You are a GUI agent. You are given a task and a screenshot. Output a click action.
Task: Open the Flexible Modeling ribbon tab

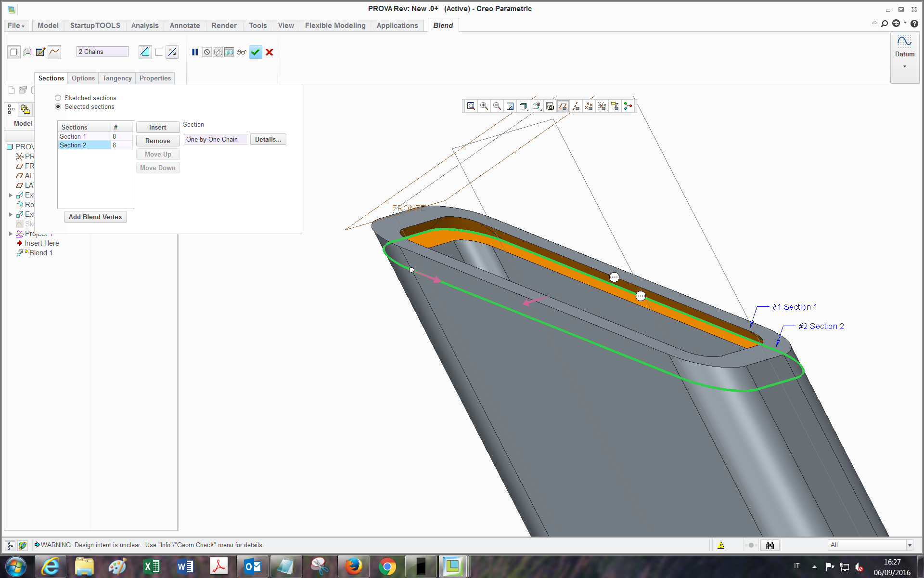point(335,26)
